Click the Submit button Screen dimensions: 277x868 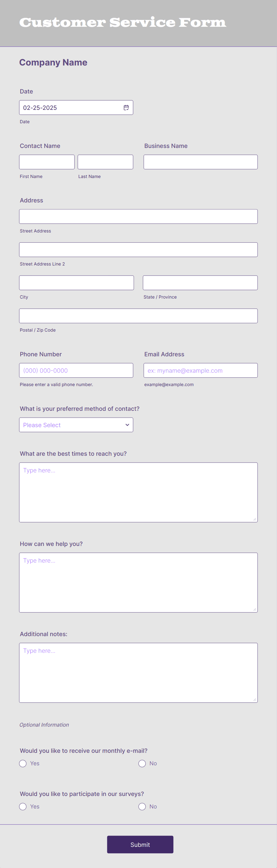[140, 844]
